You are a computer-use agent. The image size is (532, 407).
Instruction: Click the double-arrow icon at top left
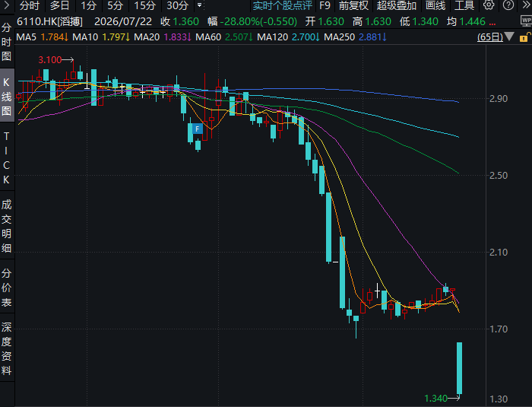7,5
